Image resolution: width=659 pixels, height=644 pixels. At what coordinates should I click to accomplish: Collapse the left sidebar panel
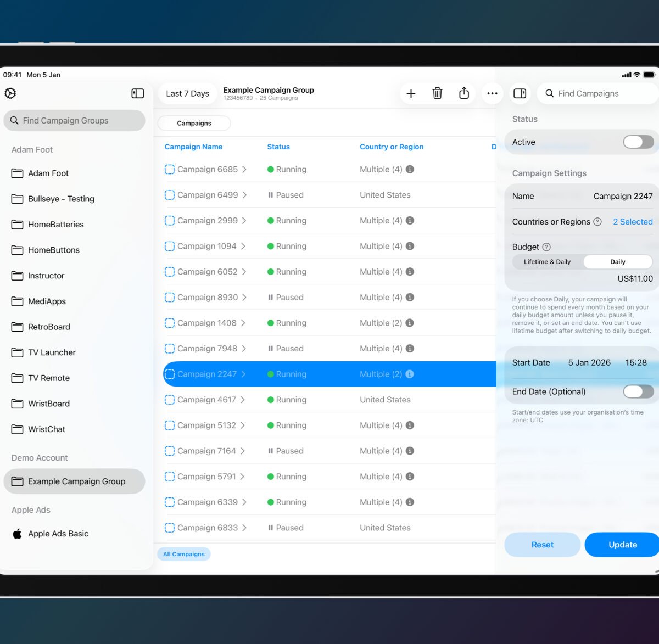[138, 93]
